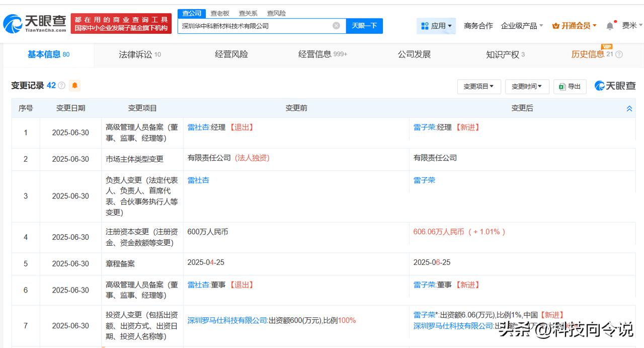Click the 商务合作 link

[478, 26]
